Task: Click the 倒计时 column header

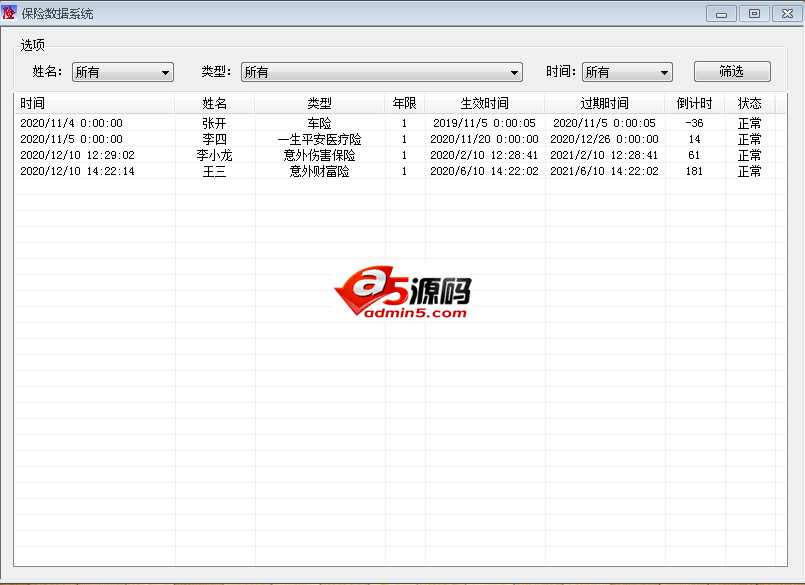Action: pos(695,103)
